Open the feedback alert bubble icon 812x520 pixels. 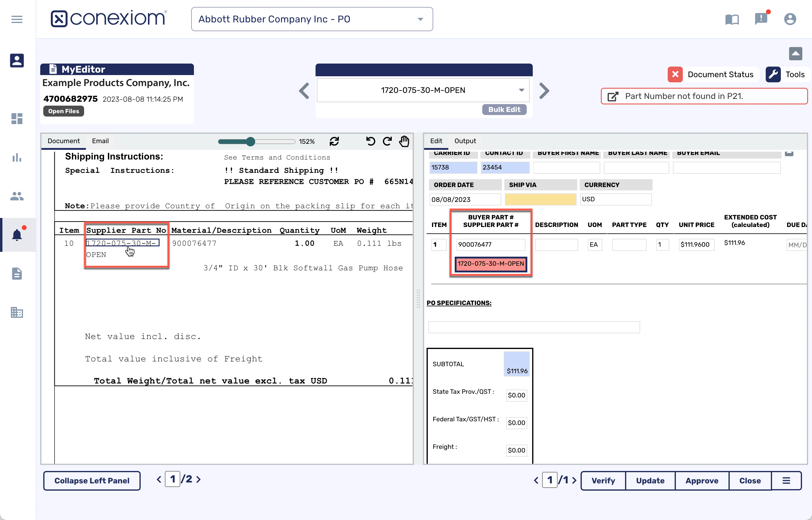coord(761,19)
